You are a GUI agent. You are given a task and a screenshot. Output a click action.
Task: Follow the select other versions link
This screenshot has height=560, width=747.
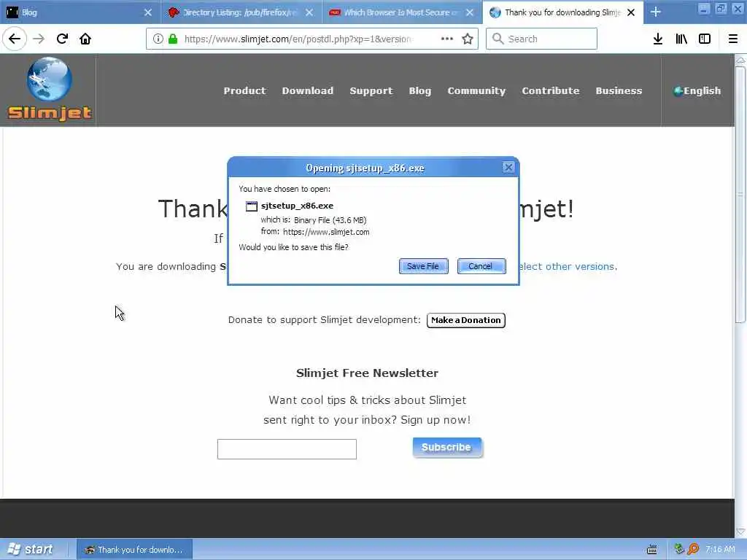point(566,267)
